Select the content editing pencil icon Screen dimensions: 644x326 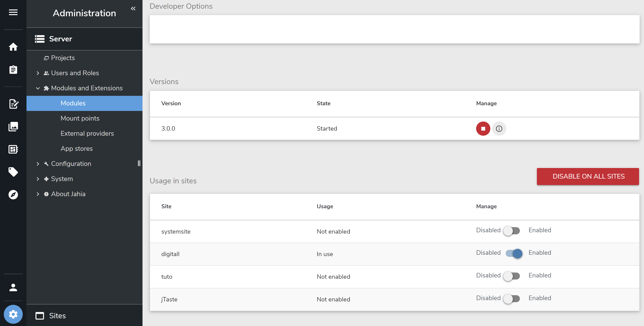click(13, 104)
